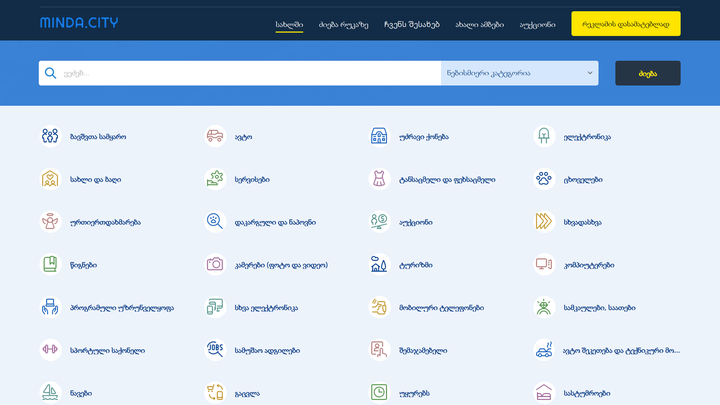The height and width of the screenshot is (405, 720).
Task: Select the auction scales icon in category grid
Action: click(379, 222)
